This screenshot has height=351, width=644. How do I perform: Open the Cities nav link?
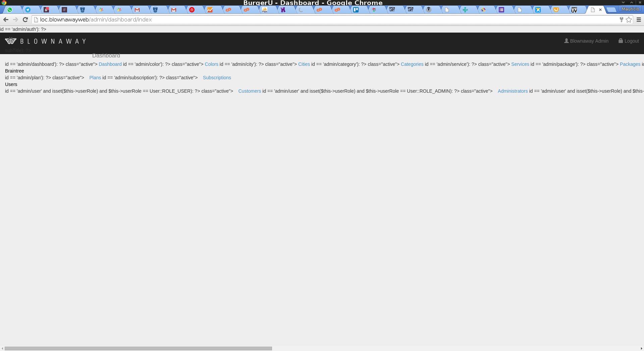pos(304,64)
